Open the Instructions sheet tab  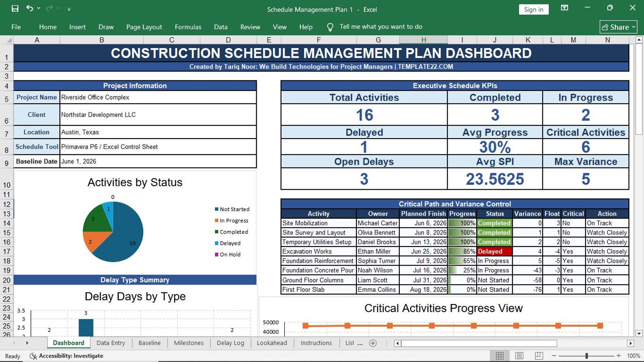pos(316,343)
